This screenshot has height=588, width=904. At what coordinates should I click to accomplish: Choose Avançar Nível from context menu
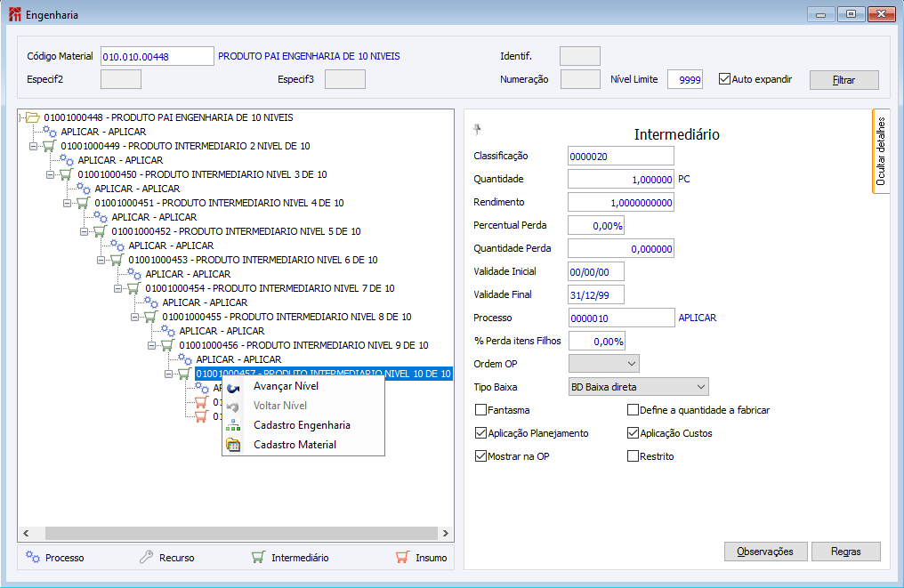tap(286, 386)
